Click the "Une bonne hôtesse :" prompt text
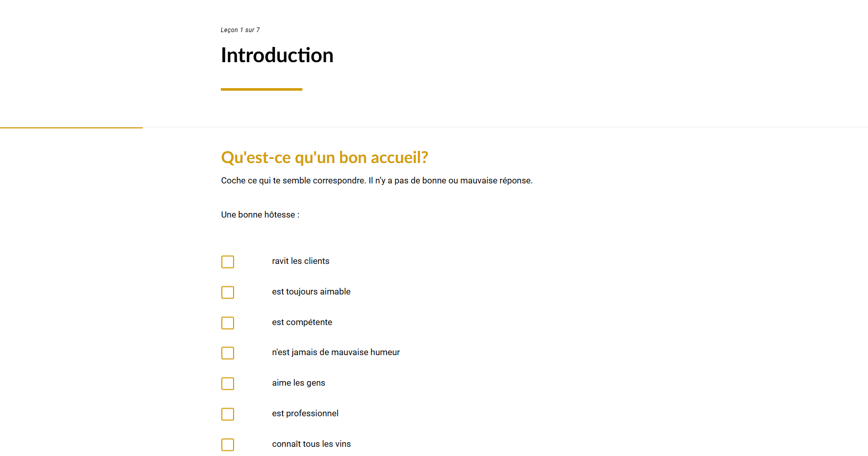868x456 pixels. pos(260,214)
